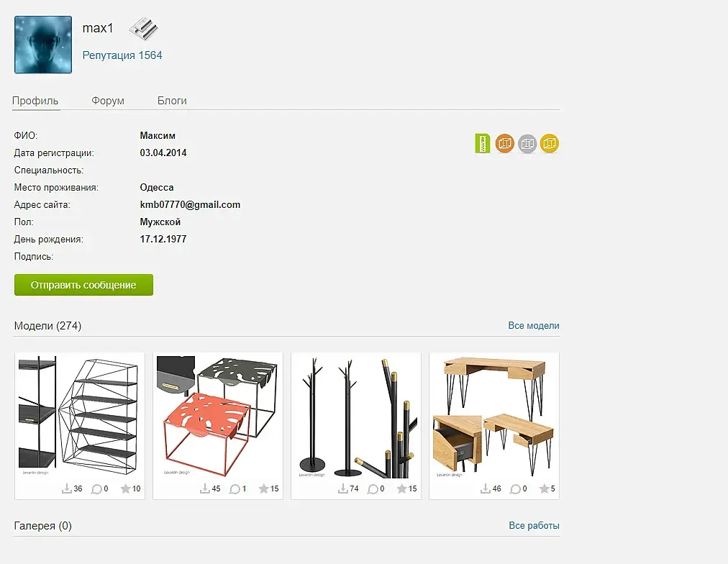728x564 pixels.
Task: Click the orange cube medal badge
Action: [505, 143]
